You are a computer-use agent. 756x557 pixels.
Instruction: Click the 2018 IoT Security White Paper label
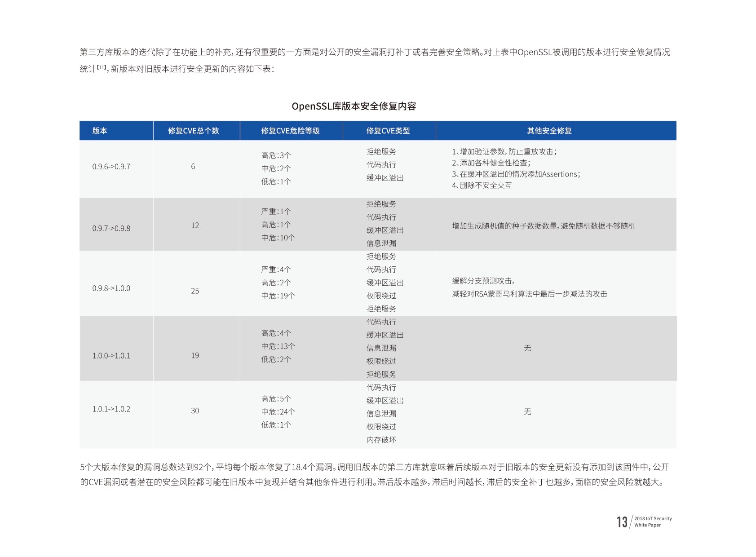(x=653, y=522)
